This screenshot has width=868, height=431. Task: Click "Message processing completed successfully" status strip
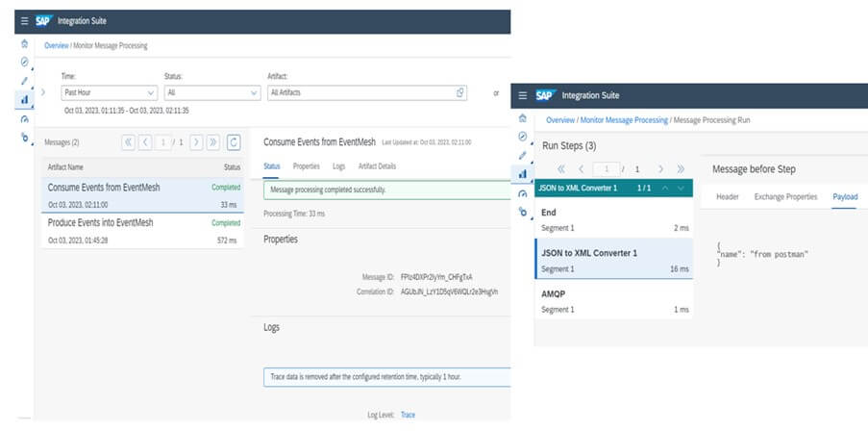(x=387, y=190)
